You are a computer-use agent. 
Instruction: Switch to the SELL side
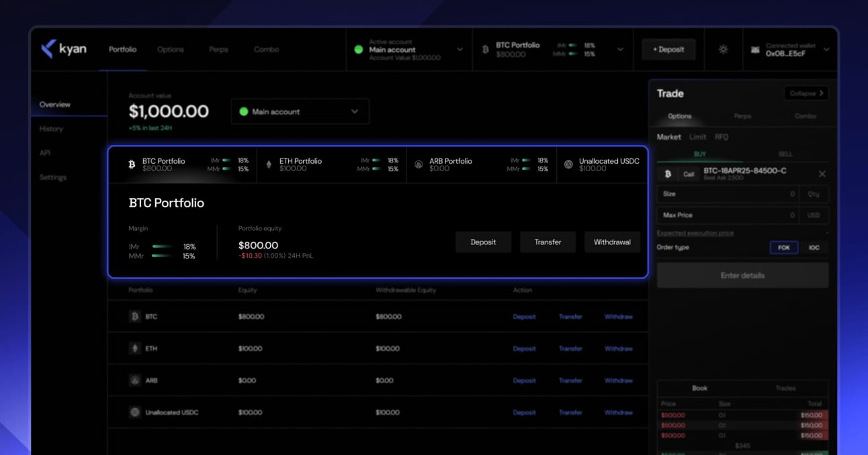tap(785, 154)
